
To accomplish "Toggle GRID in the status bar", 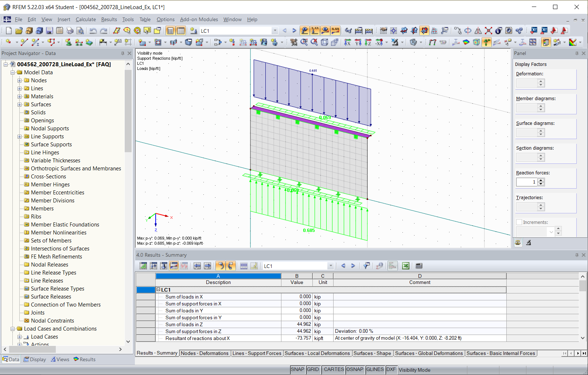I will pyautogui.click(x=313, y=369).
